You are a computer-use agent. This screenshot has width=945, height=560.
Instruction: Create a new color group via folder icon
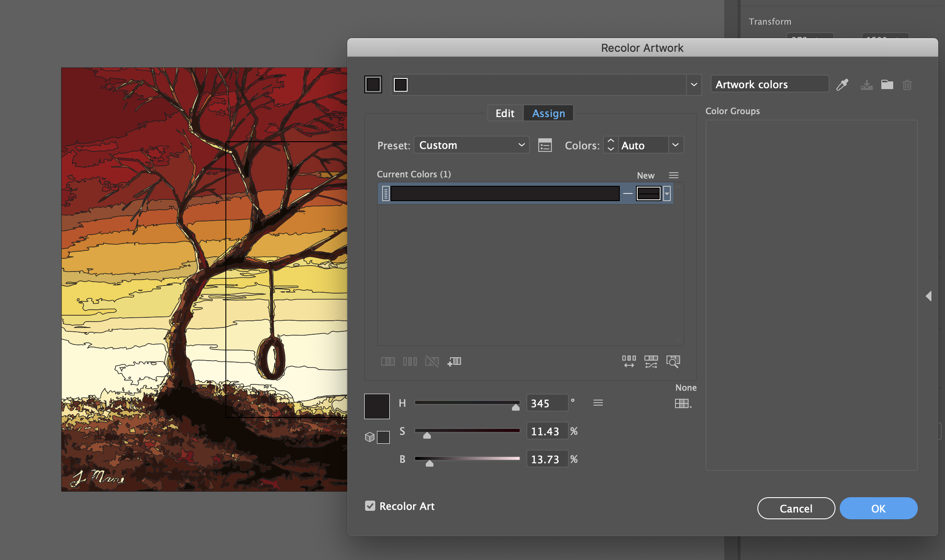(887, 85)
